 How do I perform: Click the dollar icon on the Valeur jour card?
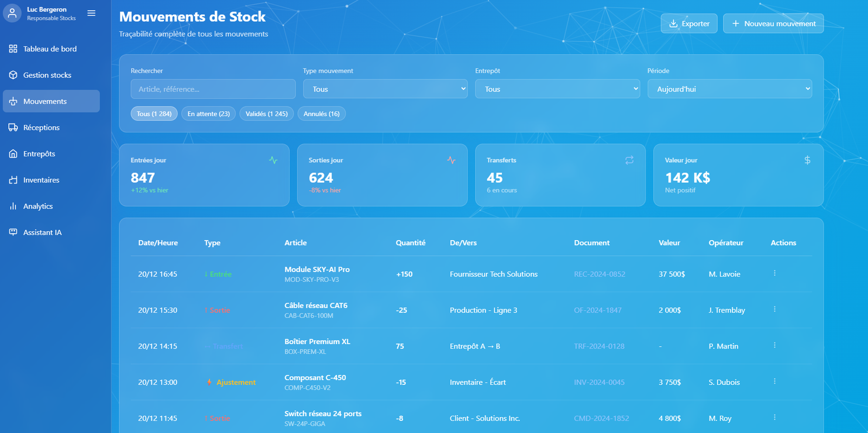807,160
